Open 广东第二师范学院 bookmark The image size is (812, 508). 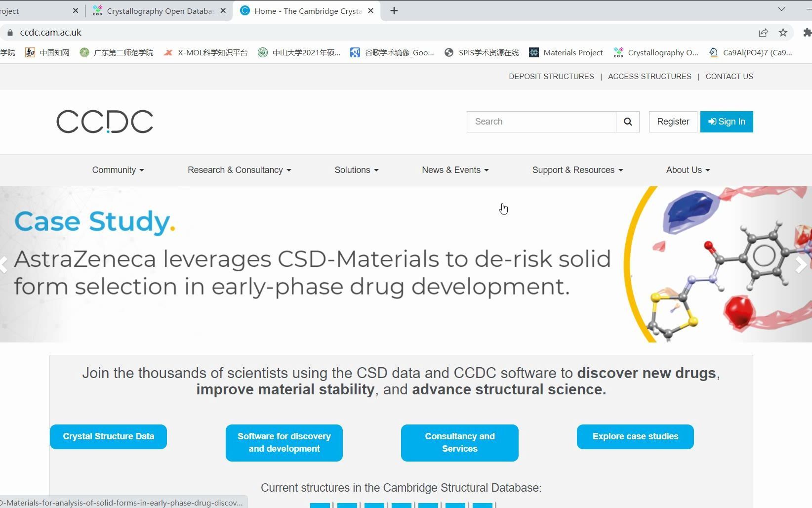[x=117, y=52]
